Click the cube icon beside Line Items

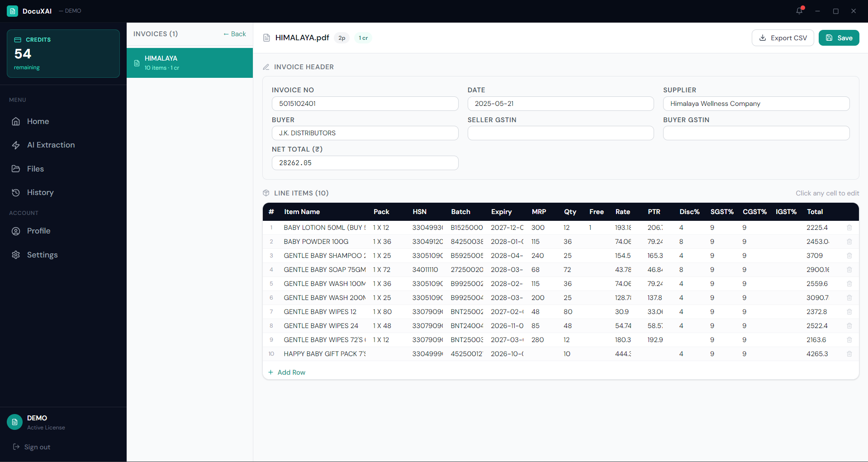pyautogui.click(x=266, y=193)
